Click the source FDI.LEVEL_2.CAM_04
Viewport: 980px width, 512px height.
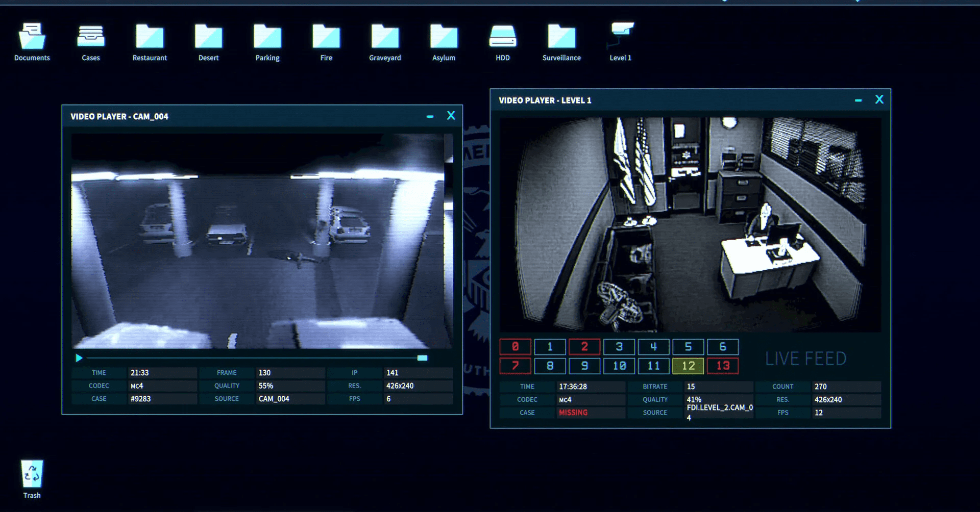(x=720, y=413)
